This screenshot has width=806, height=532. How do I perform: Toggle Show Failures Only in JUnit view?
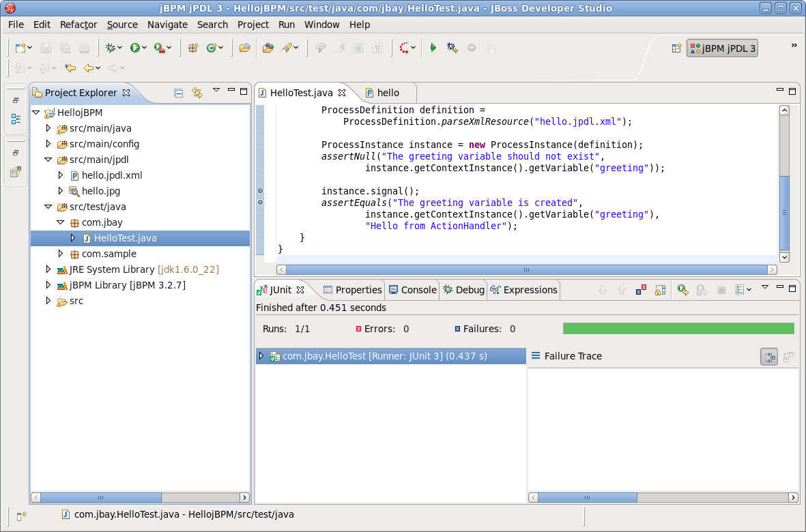[641, 290]
